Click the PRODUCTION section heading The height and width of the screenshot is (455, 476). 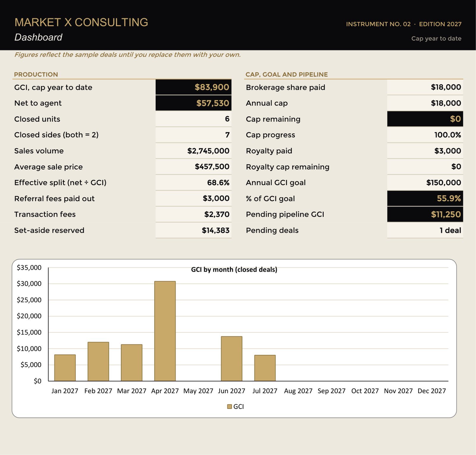[x=36, y=75]
